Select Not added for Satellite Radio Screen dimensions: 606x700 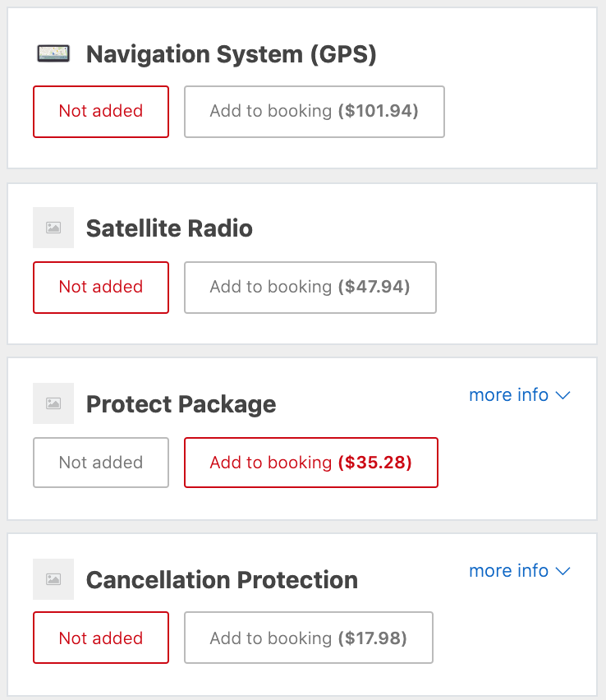[101, 288]
